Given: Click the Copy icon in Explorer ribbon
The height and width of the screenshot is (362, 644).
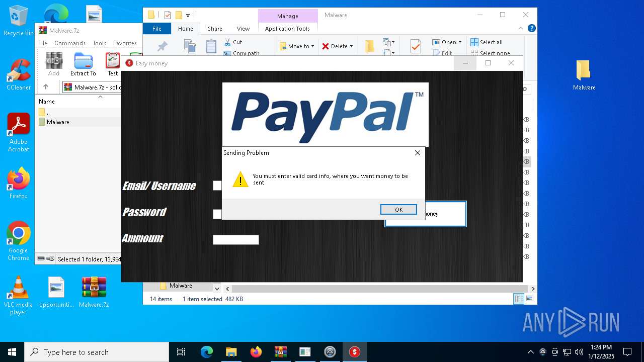Looking at the screenshot, I should [190, 46].
